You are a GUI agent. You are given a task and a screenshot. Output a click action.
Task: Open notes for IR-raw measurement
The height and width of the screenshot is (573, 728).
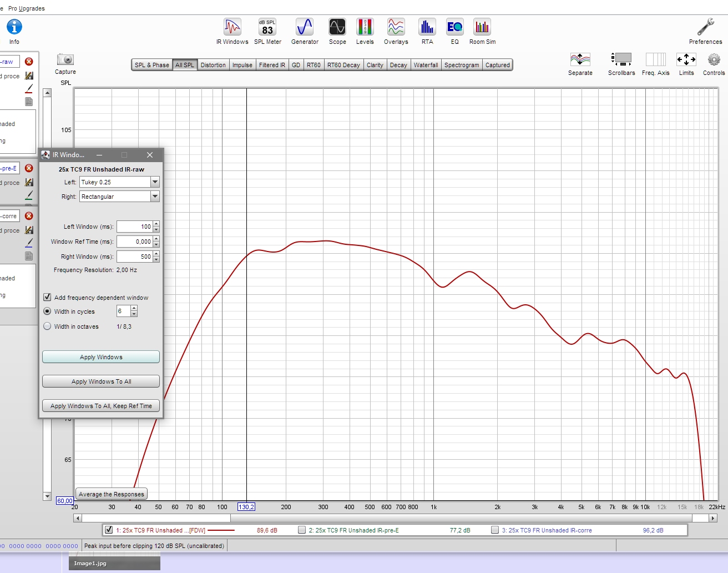click(x=29, y=102)
